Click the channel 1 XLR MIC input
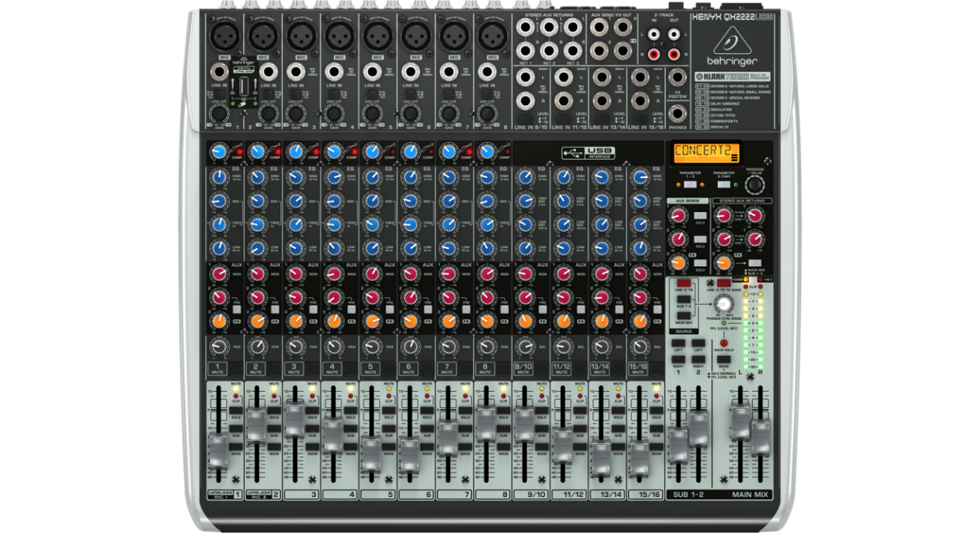The height and width of the screenshot is (533, 980). click(225, 36)
